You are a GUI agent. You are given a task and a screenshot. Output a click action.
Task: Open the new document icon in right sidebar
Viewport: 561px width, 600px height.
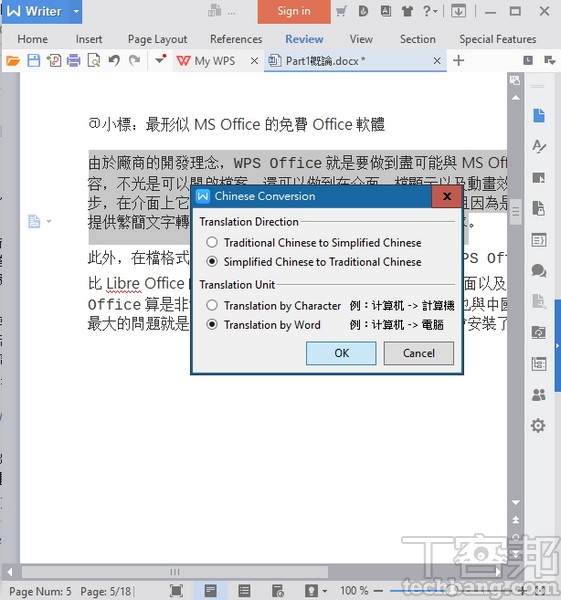539,115
